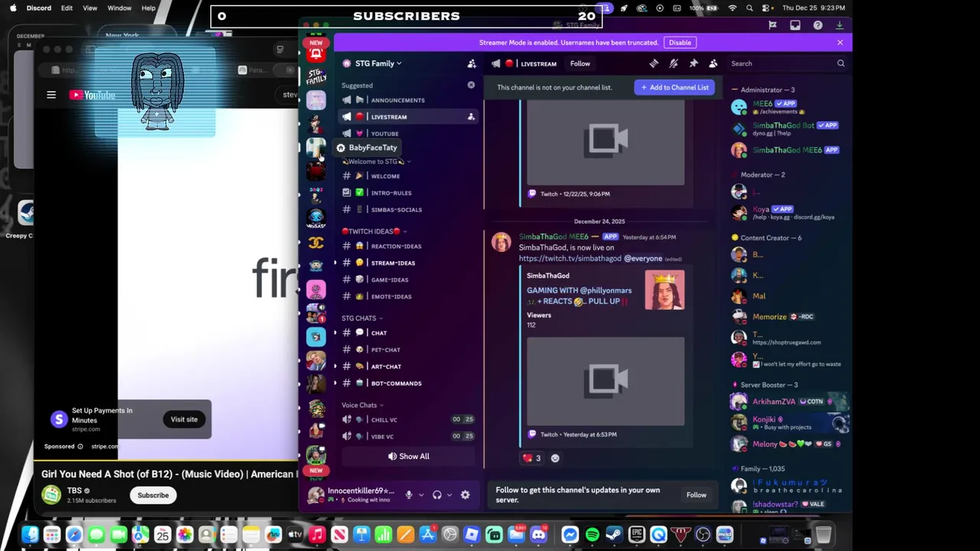This screenshot has height=551, width=980.
Task: Open Threads icon in channel header
Action: (654, 64)
